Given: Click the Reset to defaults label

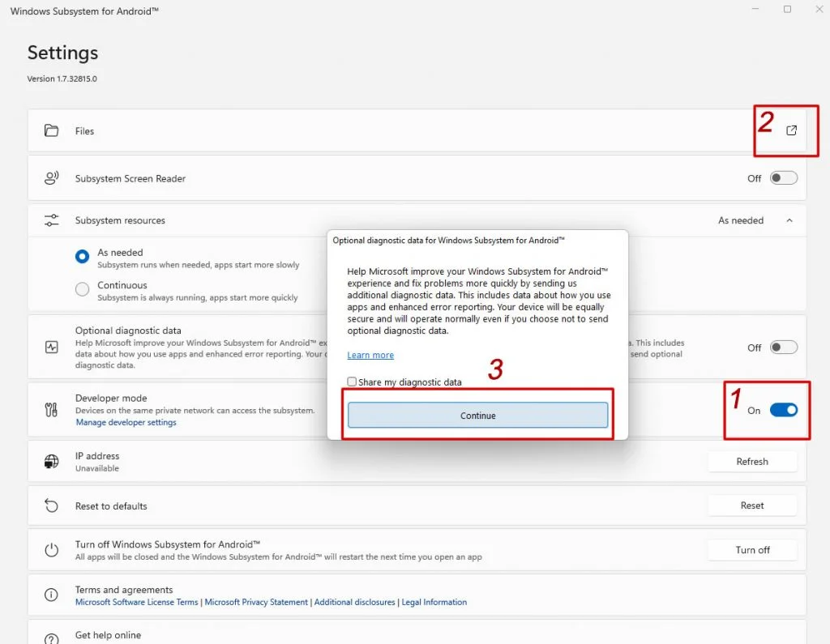Looking at the screenshot, I should (111, 506).
